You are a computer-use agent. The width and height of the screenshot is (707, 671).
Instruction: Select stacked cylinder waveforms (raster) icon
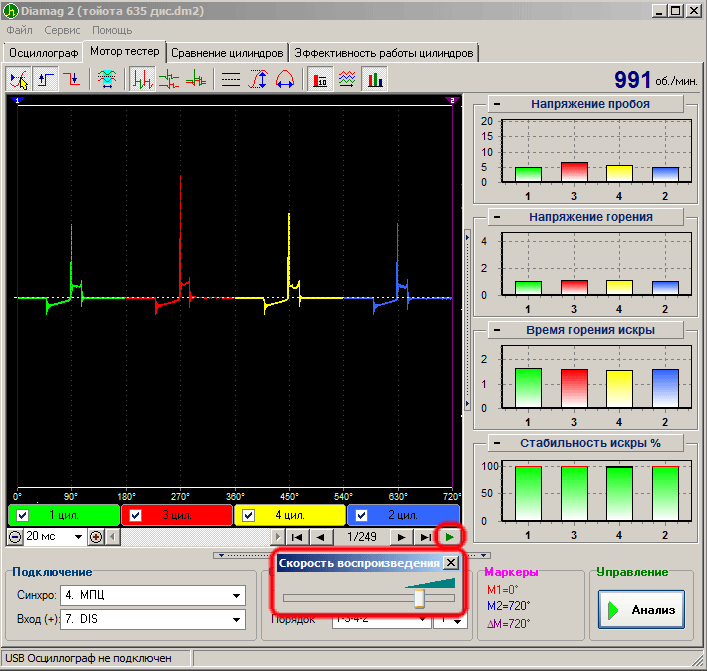(x=169, y=79)
